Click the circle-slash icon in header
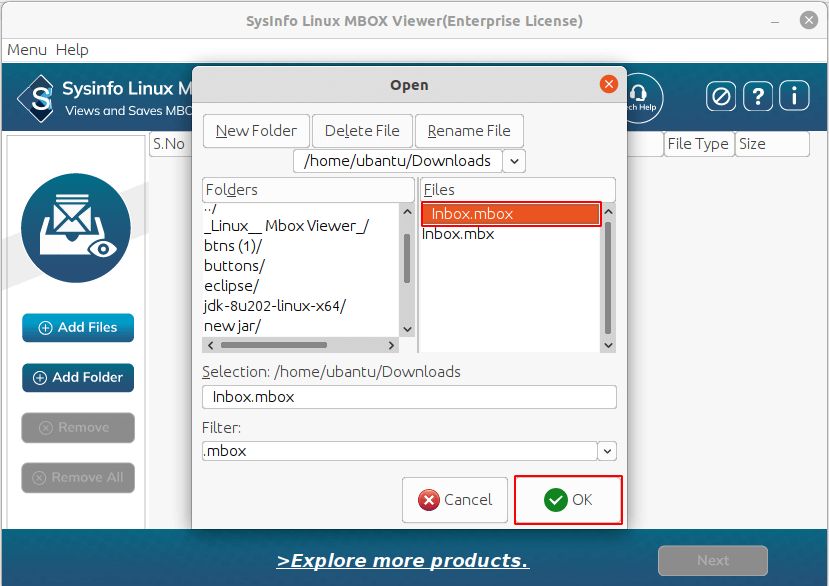This screenshot has width=829, height=586. tap(721, 96)
